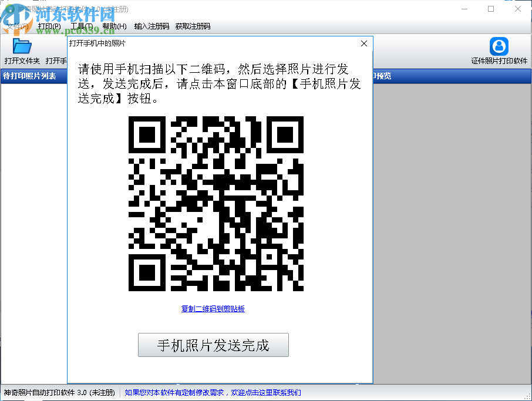Open the 证件照片打印软件 icon
Viewport: 532px width, 401px height.
coord(499,46)
